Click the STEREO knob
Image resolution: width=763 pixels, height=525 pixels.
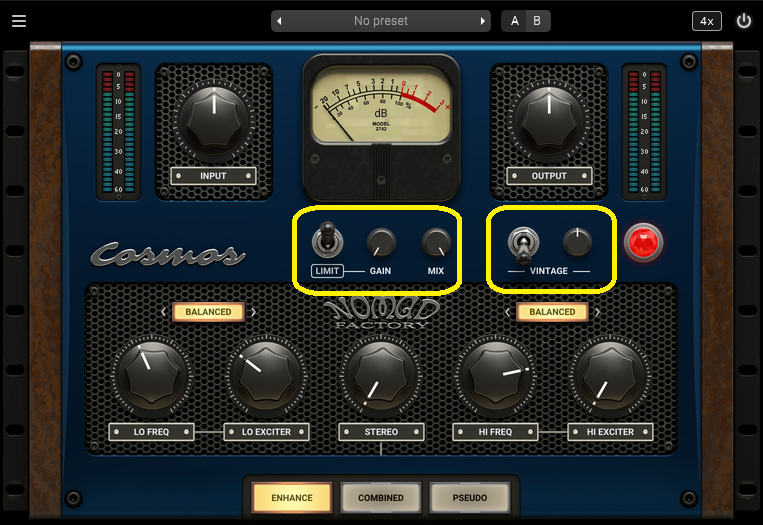point(381,376)
